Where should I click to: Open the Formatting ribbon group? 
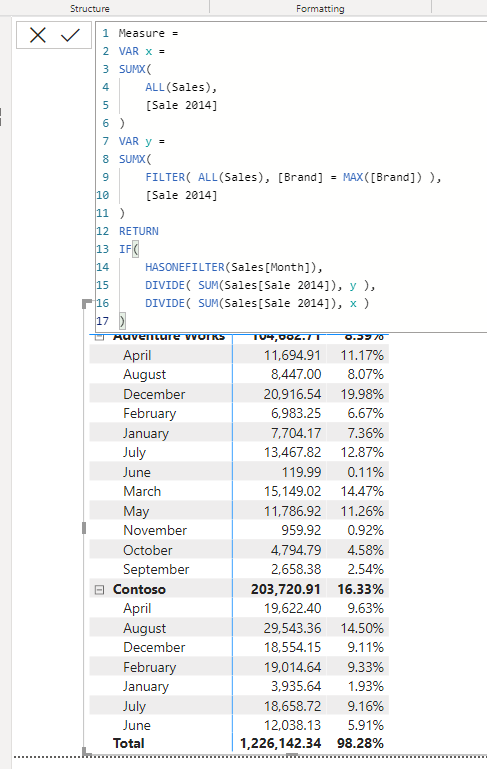pyautogui.click(x=320, y=8)
